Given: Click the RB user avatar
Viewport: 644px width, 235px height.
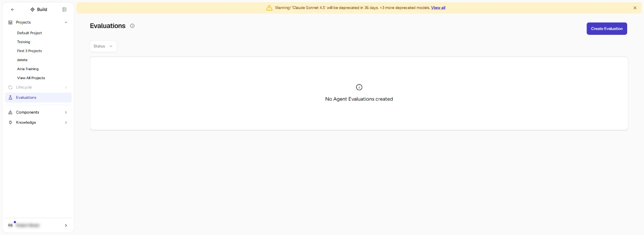Looking at the screenshot, I should coord(11,225).
